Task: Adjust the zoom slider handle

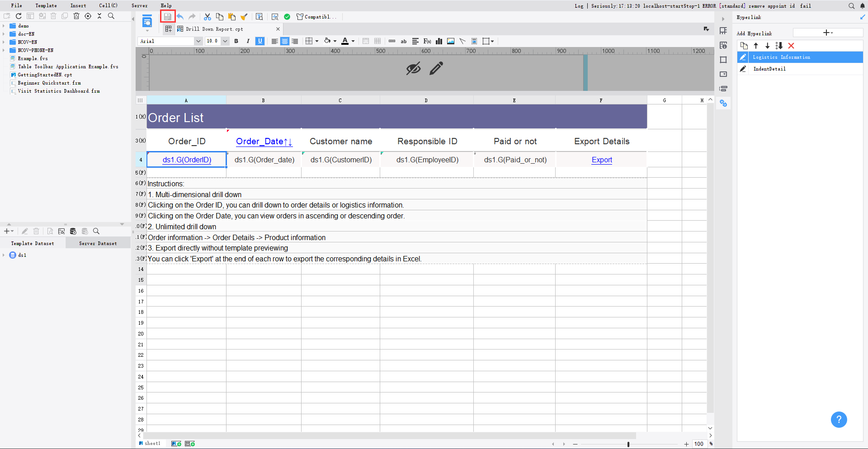Action: [628, 444]
